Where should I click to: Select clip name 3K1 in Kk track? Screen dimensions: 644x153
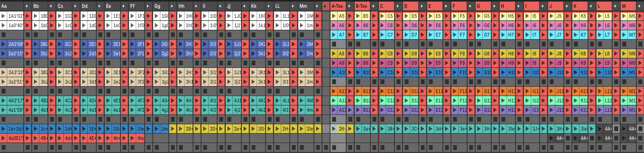coord(262,73)
